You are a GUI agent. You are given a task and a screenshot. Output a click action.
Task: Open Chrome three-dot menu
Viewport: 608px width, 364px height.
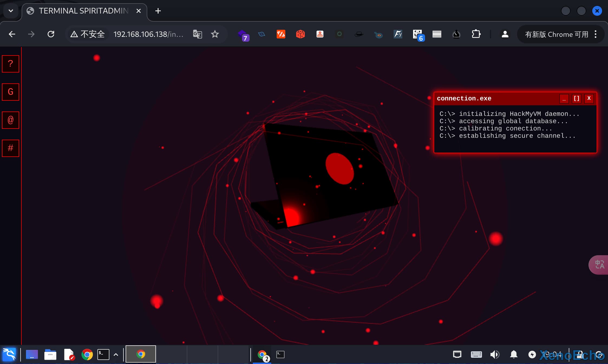[596, 34]
